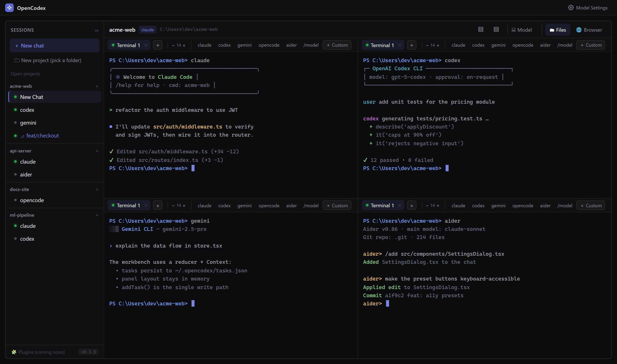
Task: Run /model preset in codex pane toolbar
Action: click(x=565, y=45)
